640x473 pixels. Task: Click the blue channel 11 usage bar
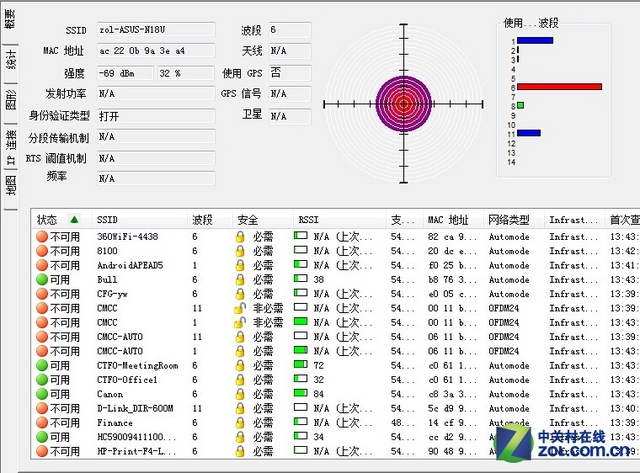pos(529,133)
